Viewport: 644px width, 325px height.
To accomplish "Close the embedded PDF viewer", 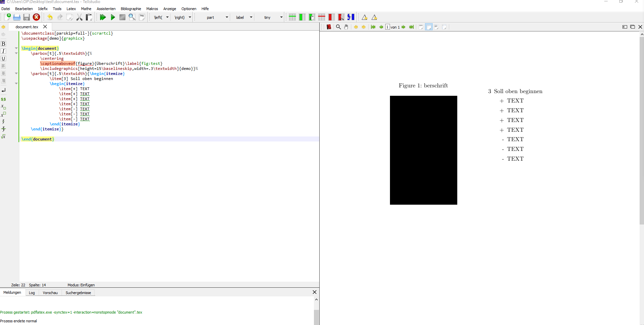I will [x=640, y=27].
